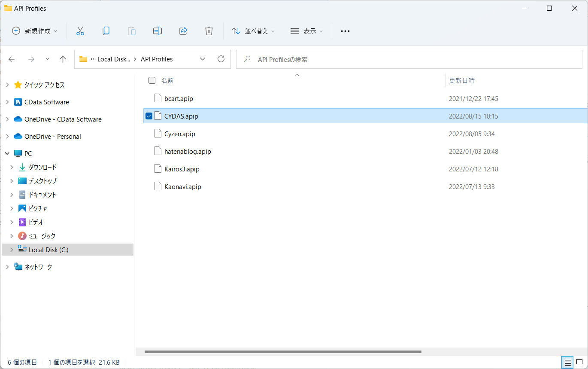Select CData Software in navigation pane
The width and height of the screenshot is (588, 369).
click(x=47, y=102)
